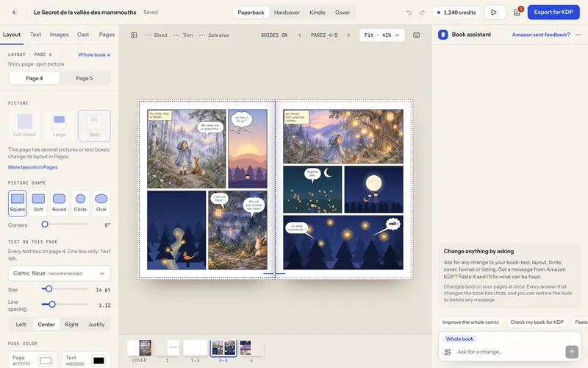This screenshot has width=588, height=368.
Task: Open pages 2-3 thumbnail
Action: coord(196,348)
